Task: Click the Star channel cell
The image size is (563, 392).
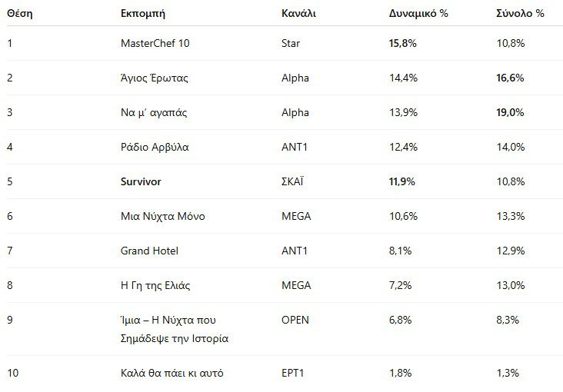Action: coord(291,43)
